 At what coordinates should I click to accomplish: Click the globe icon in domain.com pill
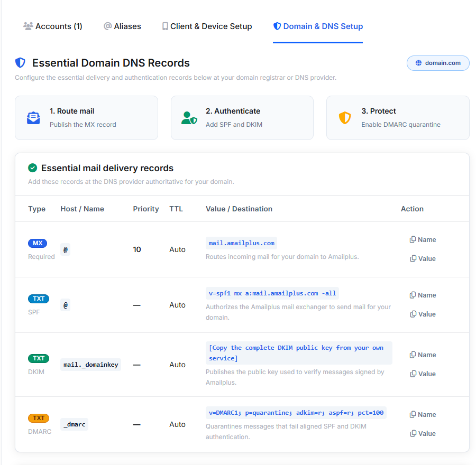[419, 63]
